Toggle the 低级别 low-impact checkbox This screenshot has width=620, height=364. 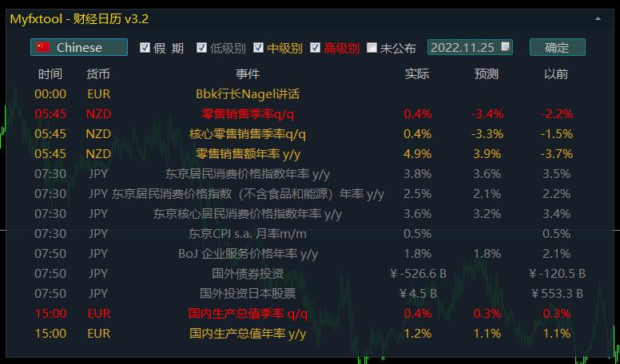click(x=201, y=48)
